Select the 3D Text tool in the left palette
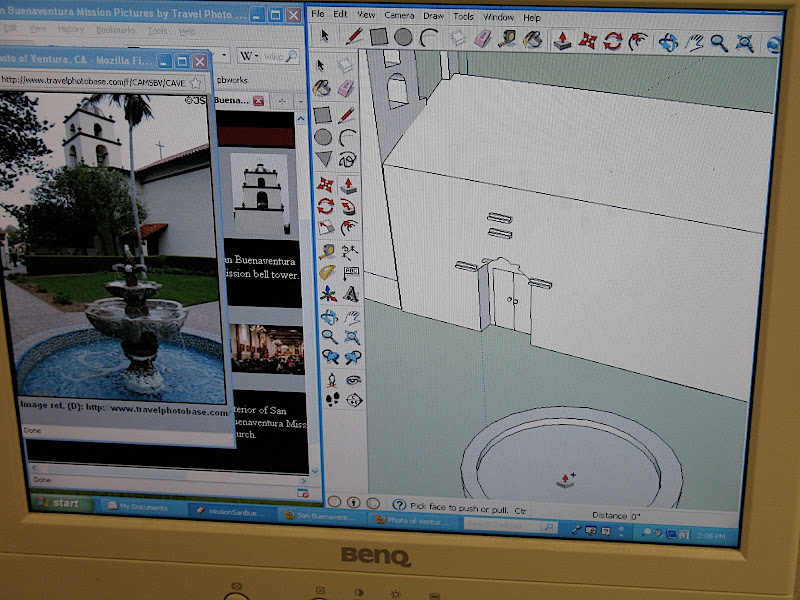The height and width of the screenshot is (600, 800). point(351,294)
